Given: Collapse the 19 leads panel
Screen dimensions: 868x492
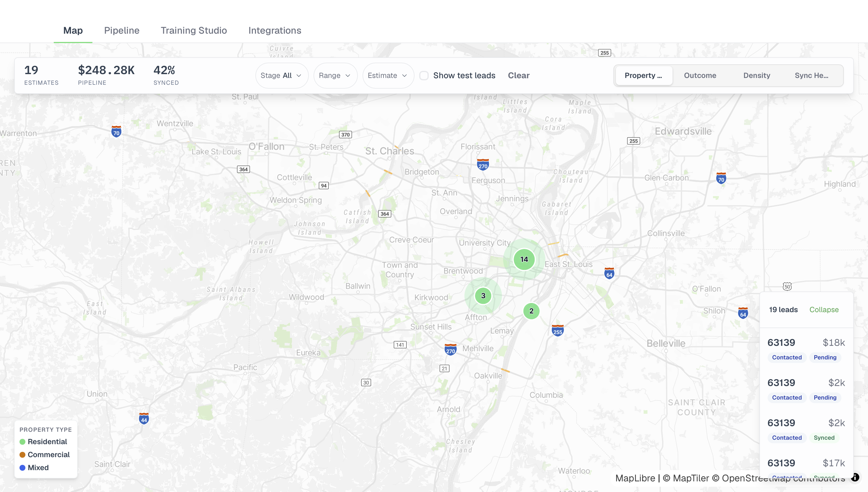Looking at the screenshot, I should click(824, 309).
